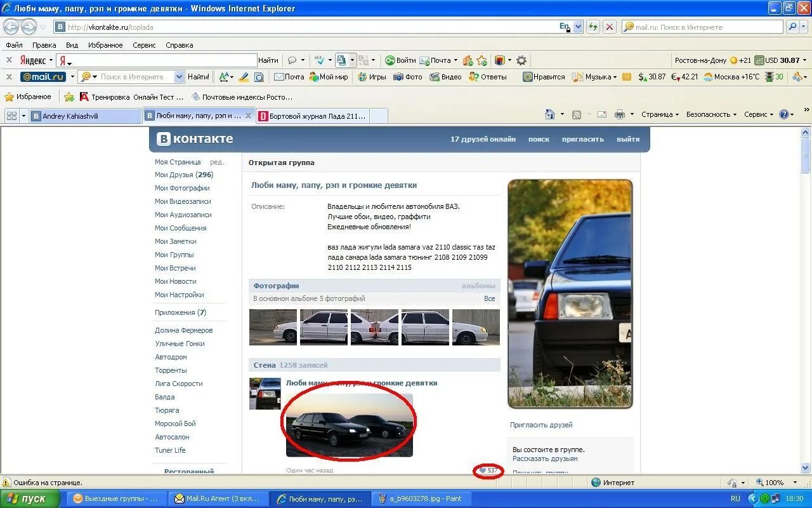Click the first white car photo thumbnail
Viewport: 812px width, 508px height.
273,327
